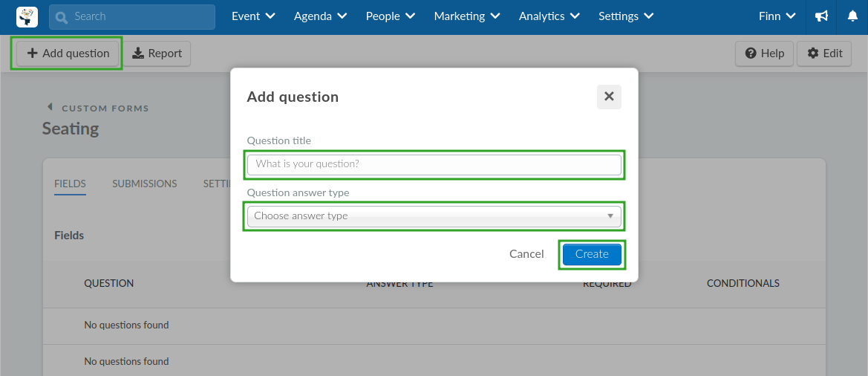Click the Question column header
868x376 pixels.
coord(109,284)
